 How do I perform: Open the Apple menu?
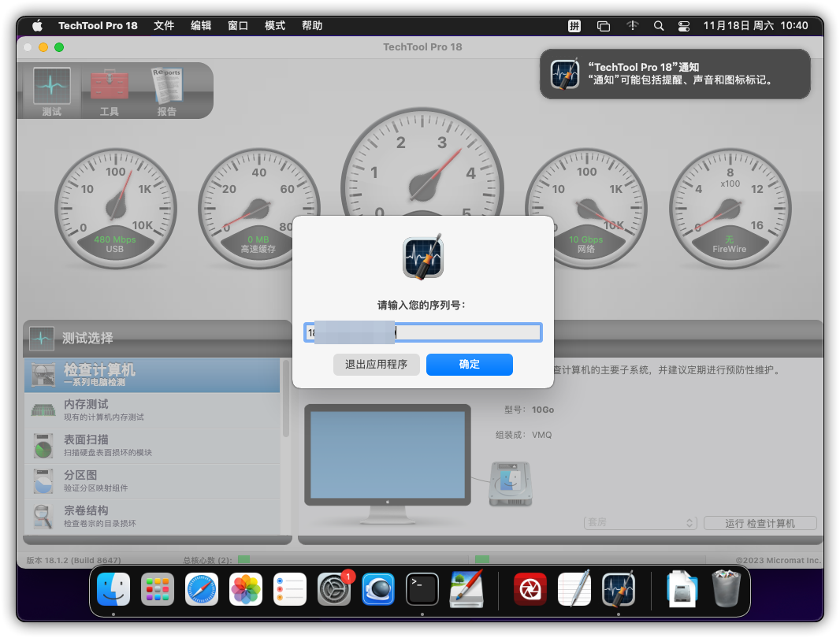point(37,26)
